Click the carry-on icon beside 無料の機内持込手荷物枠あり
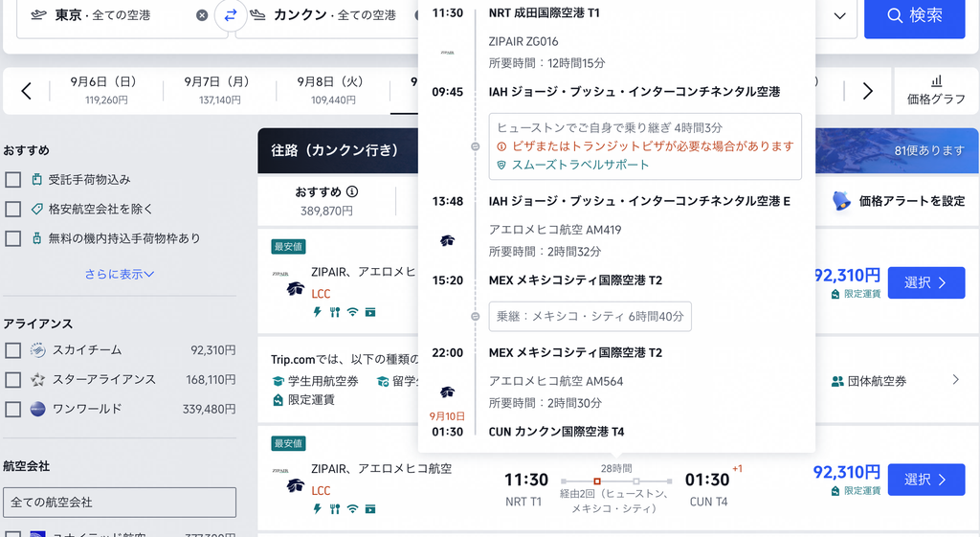Screen dimensions: 980x537 pos(37,238)
